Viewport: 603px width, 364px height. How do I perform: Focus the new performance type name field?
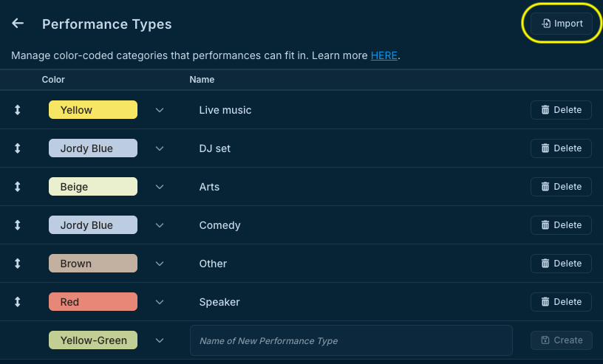tap(351, 340)
